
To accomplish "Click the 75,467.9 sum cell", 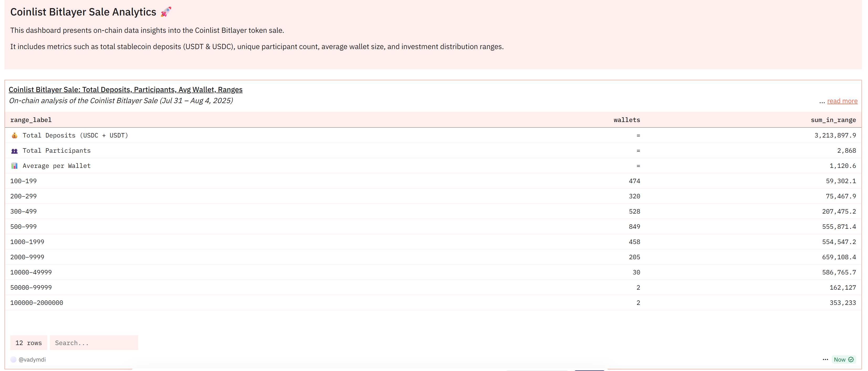I will point(841,196).
